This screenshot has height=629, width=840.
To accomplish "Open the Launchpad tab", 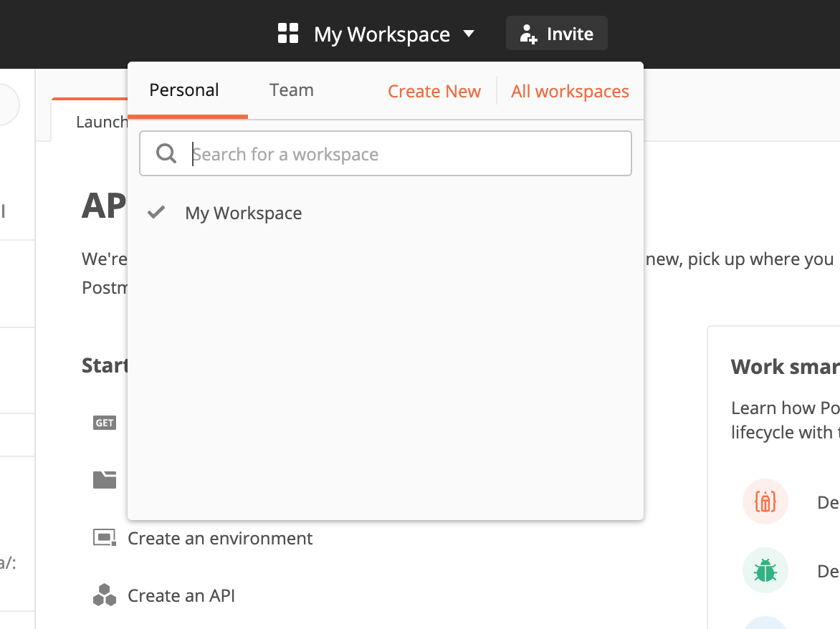I will (x=90, y=122).
